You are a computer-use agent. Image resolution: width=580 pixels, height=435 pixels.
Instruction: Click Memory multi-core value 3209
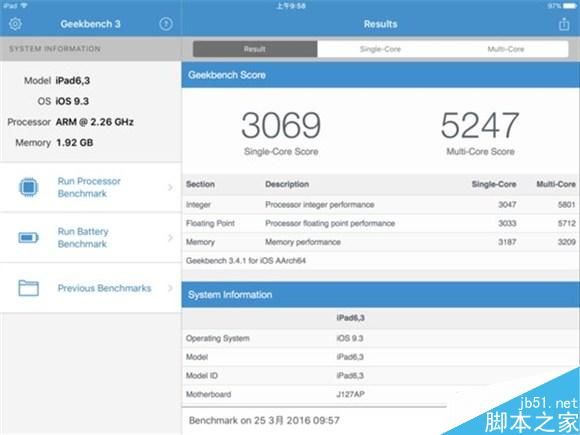566,242
